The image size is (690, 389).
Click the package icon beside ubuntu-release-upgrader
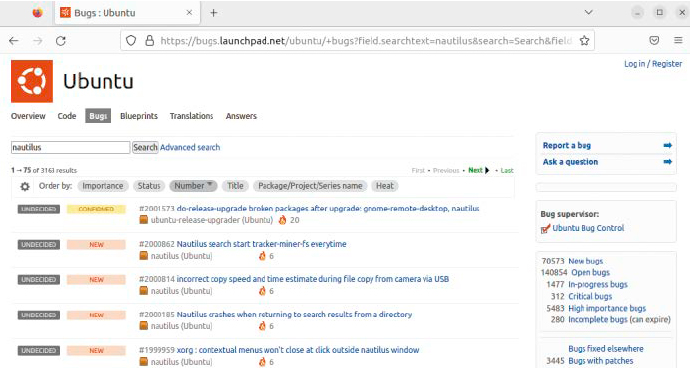143,220
